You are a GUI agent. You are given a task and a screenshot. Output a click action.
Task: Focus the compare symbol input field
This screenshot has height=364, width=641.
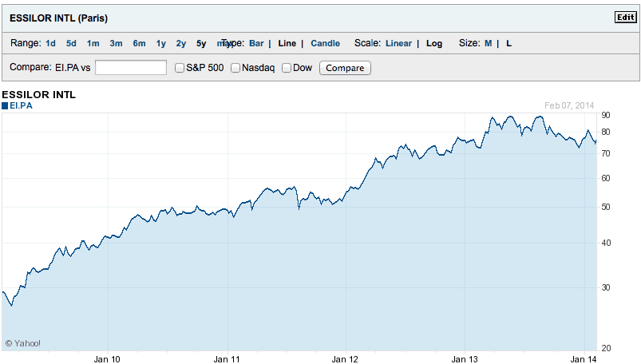pyautogui.click(x=131, y=68)
